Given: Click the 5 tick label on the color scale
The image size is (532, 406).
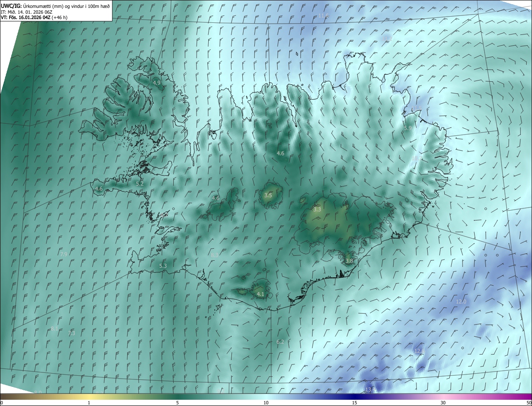Looking at the screenshot, I should [177, 403].
